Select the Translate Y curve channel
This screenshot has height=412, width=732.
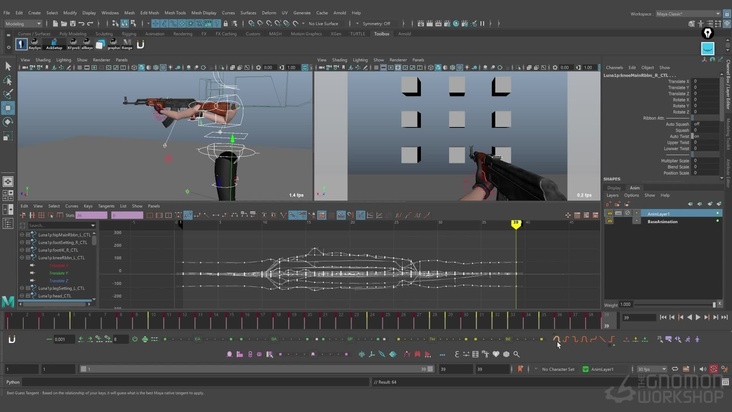[x=59, y=273]
